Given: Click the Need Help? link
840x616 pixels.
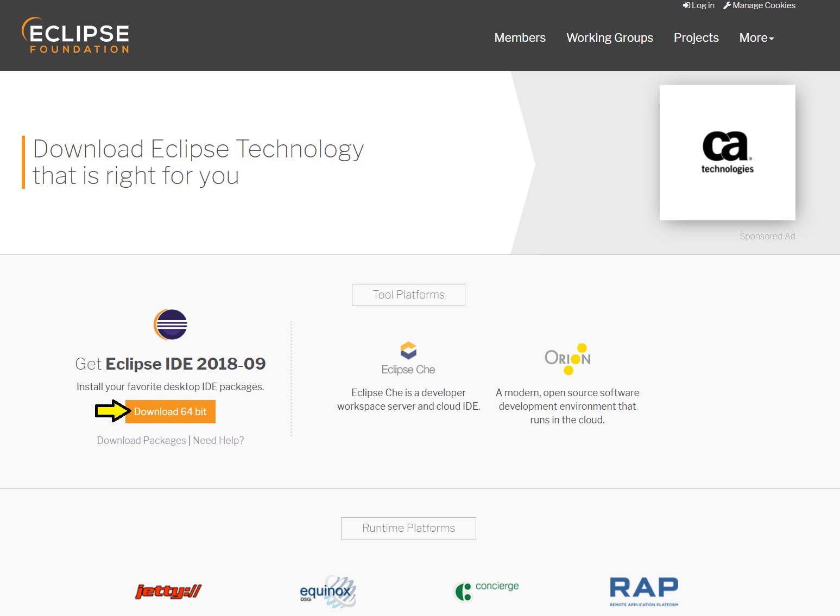Looking at the screenshot, I should tap(219, 440).
